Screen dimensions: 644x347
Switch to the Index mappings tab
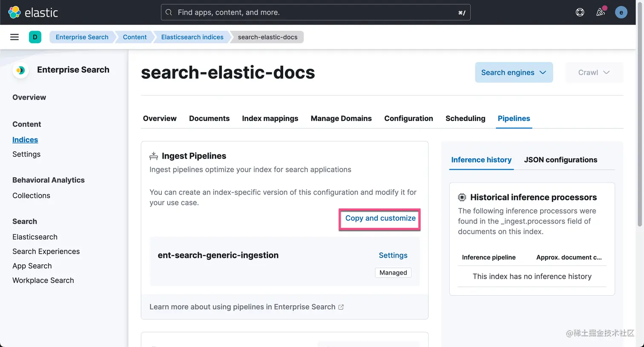270,119
